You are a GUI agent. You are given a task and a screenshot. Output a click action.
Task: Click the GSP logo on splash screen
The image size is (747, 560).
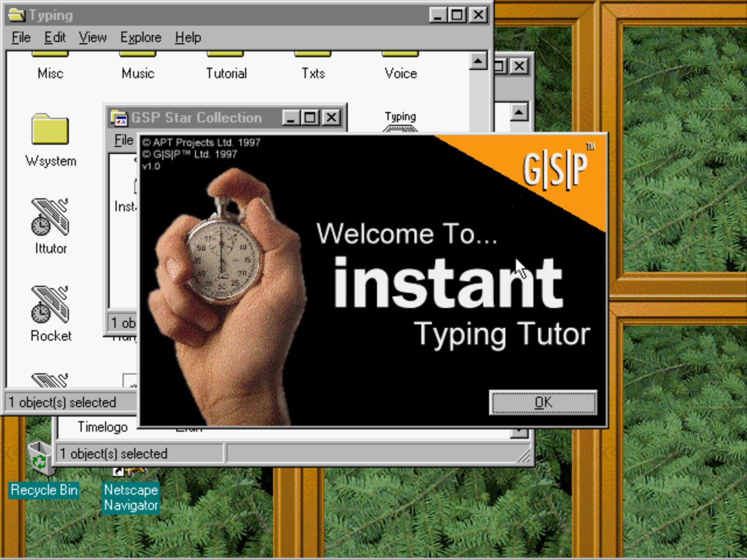(555, 170)
